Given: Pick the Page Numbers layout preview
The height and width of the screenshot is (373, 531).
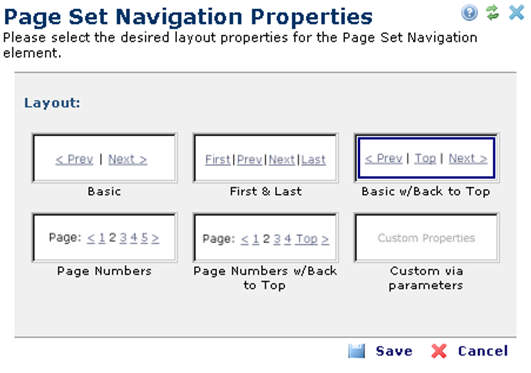Looking at the screenshot, I should click(x=105, y=238).
